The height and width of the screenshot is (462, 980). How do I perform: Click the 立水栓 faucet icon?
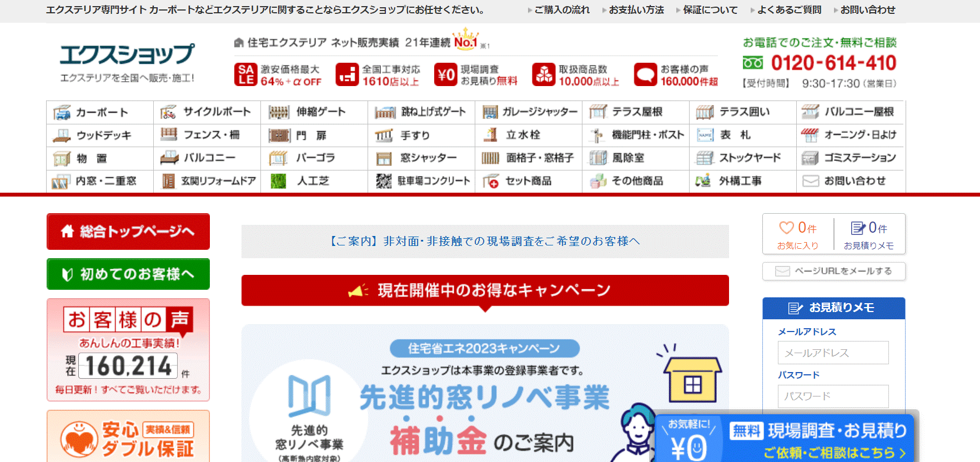490,135
